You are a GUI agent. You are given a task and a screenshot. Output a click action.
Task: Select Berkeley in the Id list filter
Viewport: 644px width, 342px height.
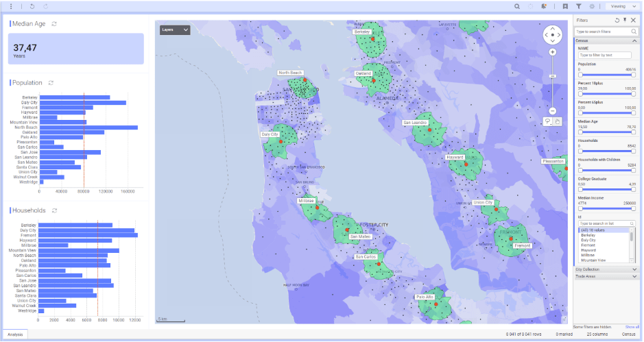(588, 235)
